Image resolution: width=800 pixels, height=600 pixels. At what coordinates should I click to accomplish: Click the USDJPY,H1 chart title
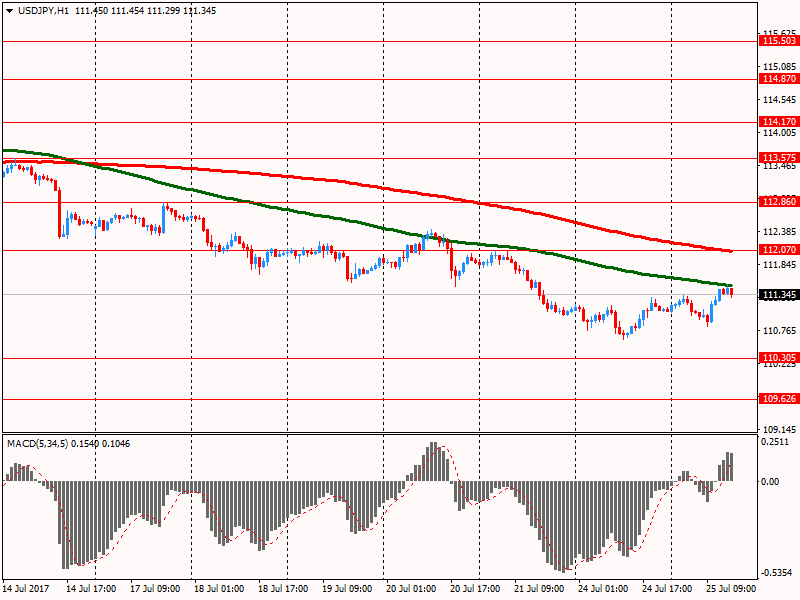(x=43, y=11)
